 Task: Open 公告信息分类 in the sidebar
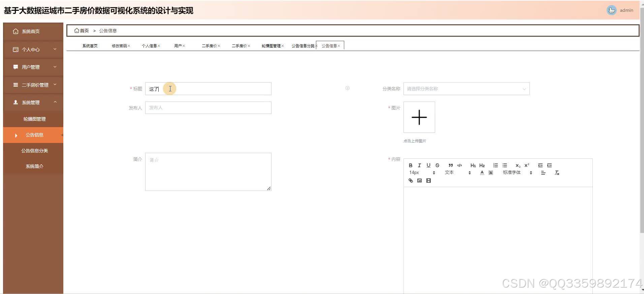coord(33,150)
